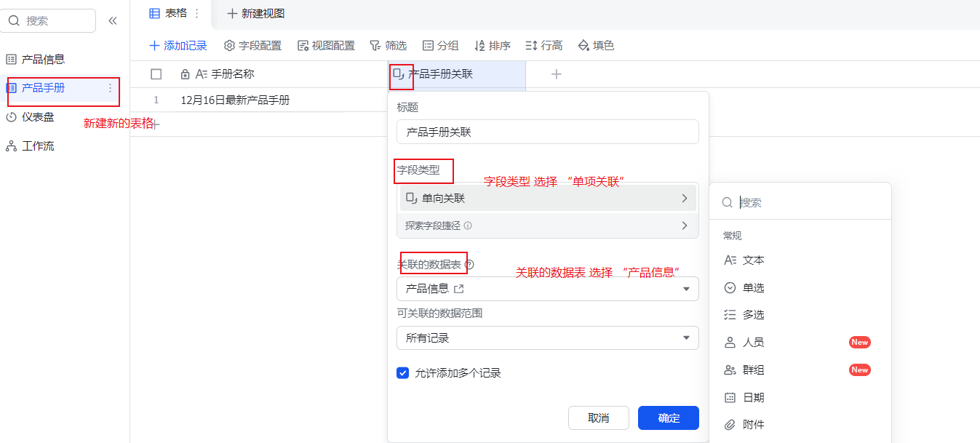Expand 探索字段捷径 shortcuts row
980x443 pixels.
pyautogui.click(x=547, y=226)
